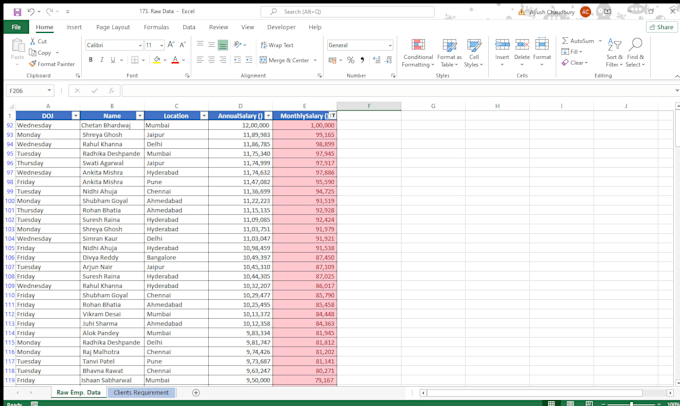The image size is (680, 406).
Task: Toggle Middle Align vertical alignment
Action: [x=211, y=45]
